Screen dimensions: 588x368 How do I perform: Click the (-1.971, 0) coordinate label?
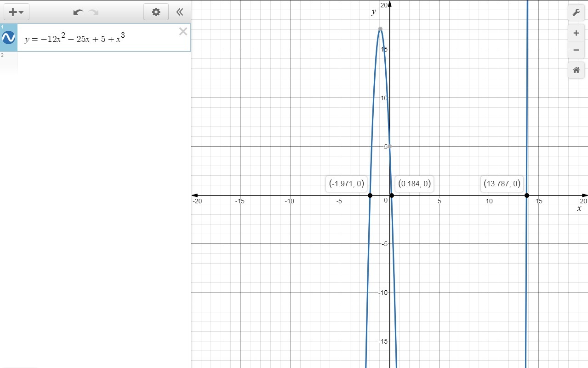(347, 184)
